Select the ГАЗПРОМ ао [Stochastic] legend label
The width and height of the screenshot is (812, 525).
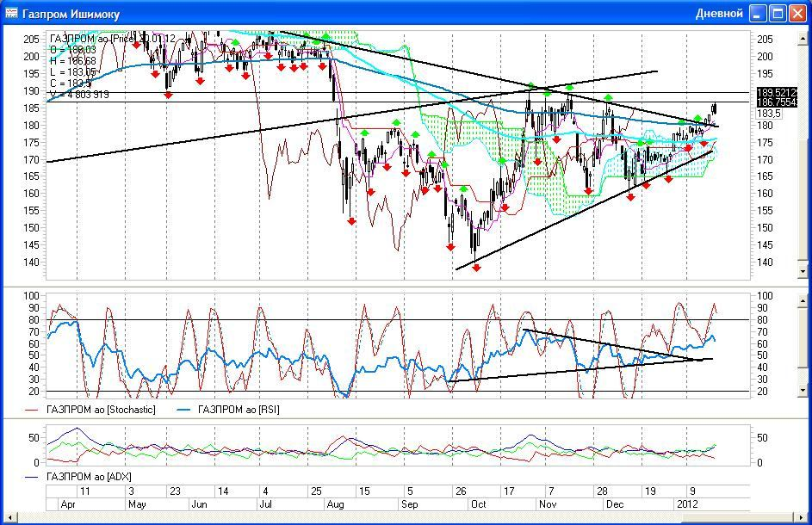101,410
